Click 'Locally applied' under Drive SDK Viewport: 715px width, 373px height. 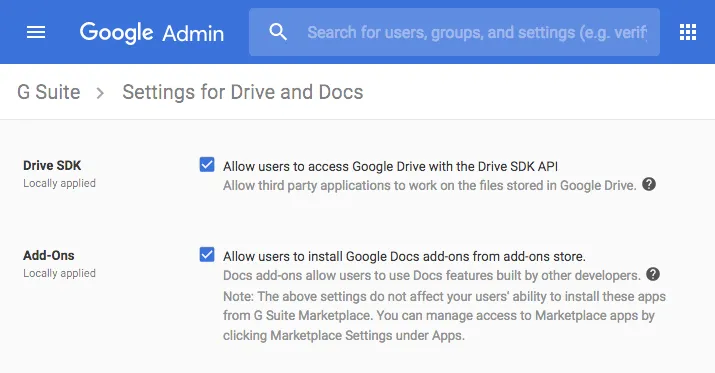click(x=59, y=183)
